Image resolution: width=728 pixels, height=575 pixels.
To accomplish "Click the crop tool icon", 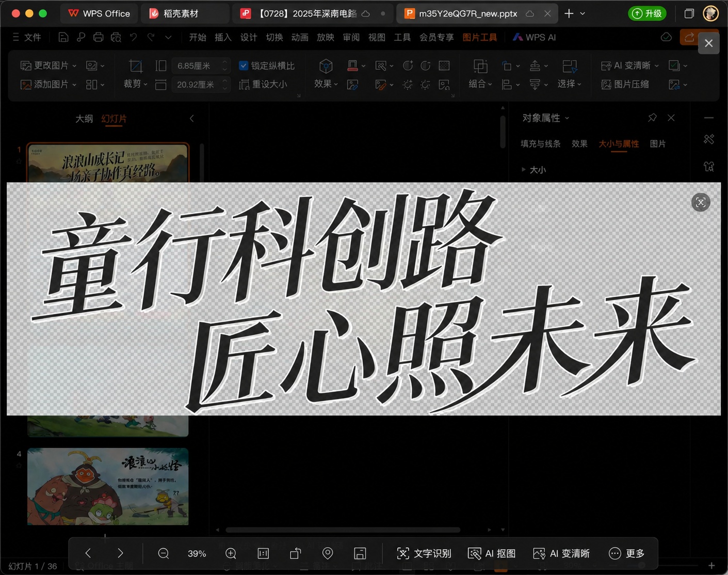I will (136, 66).
